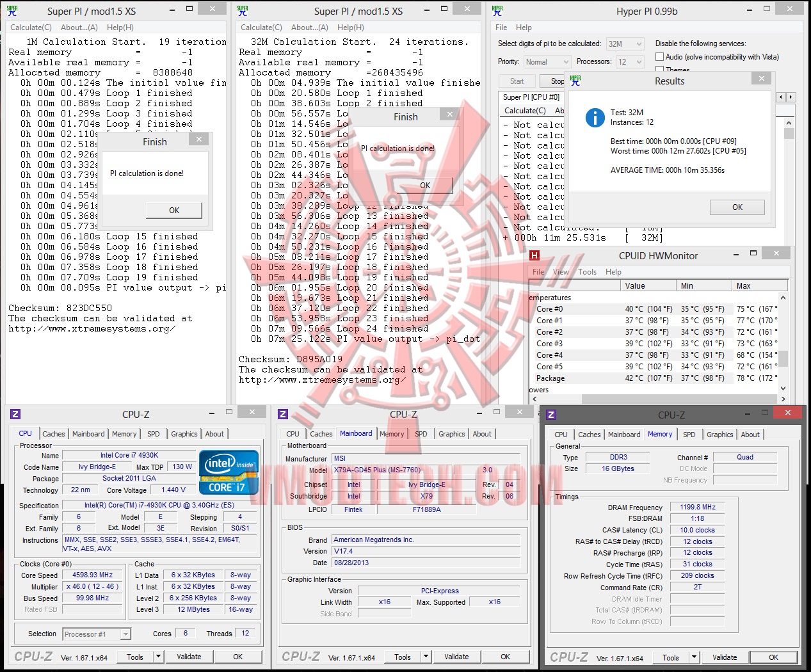The height and width of the screenshot is (672, 811).
Task: Click the Intel Core i7 logo in CPU-Z
Action: coord(229,472)
